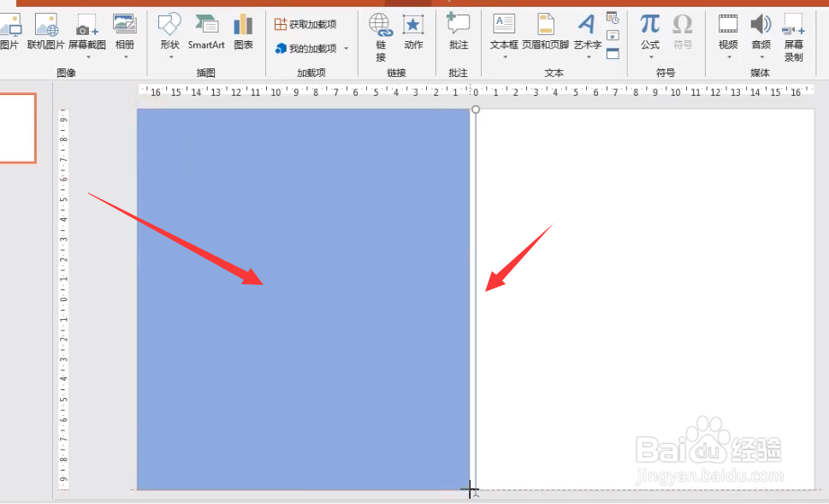829x504 pixels.
Task: Expand the 公式 dropdown arrow
Action: click(x=651, y=57)
